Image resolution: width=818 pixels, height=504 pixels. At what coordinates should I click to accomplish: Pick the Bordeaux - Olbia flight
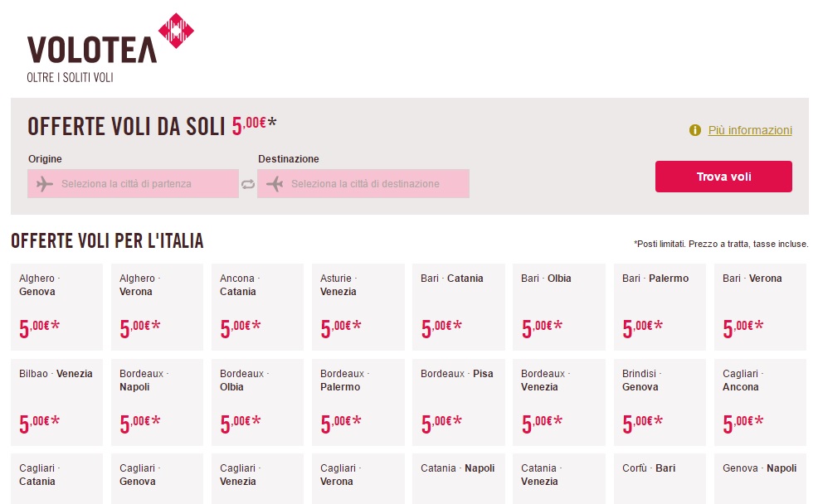coord(257,402)
